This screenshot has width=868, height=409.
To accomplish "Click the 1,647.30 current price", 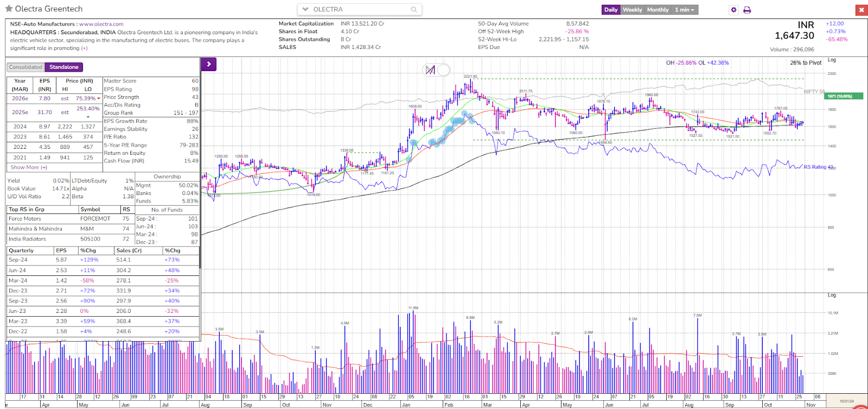I will (x=794, y=36).
